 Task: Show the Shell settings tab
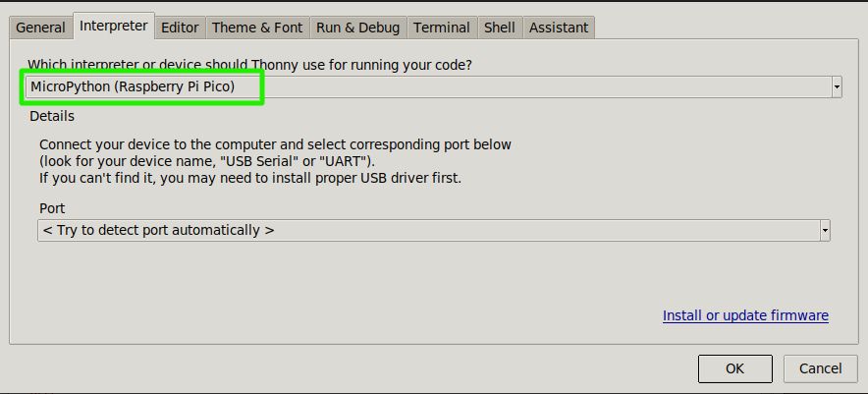pyautogui.click(x=500, y=28)
